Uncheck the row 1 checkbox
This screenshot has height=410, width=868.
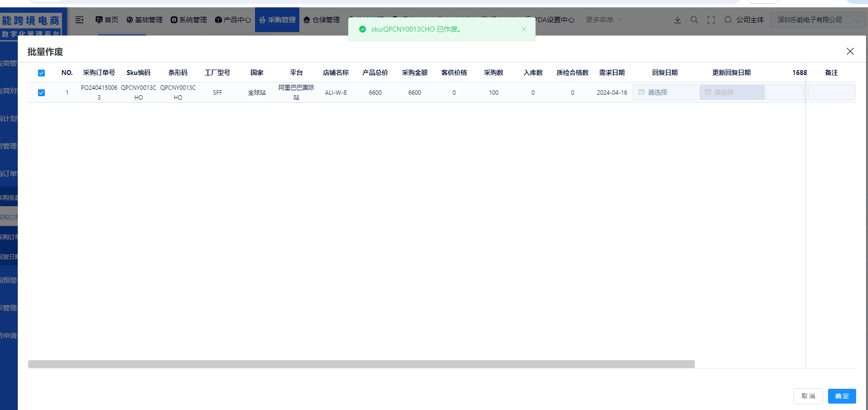pos(41,93)
